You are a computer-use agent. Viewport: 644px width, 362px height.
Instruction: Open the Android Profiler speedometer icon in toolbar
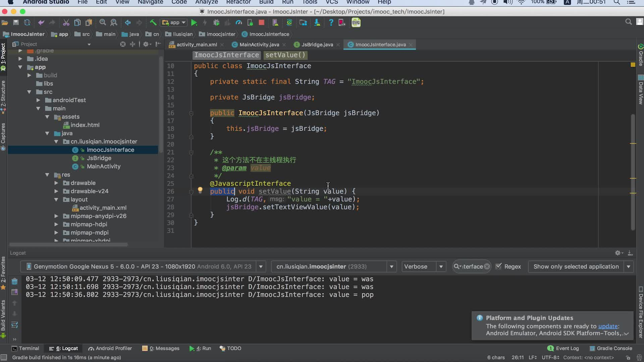point(239,23)
